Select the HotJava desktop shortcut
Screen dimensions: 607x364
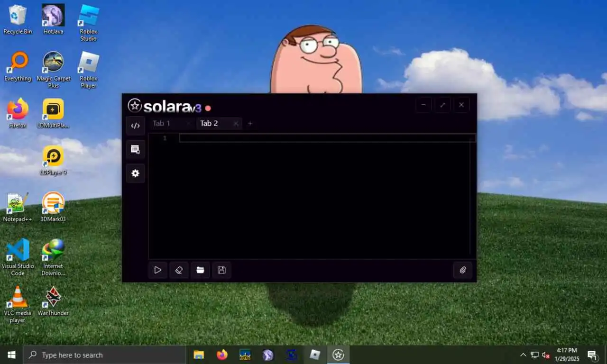(53, 19)
